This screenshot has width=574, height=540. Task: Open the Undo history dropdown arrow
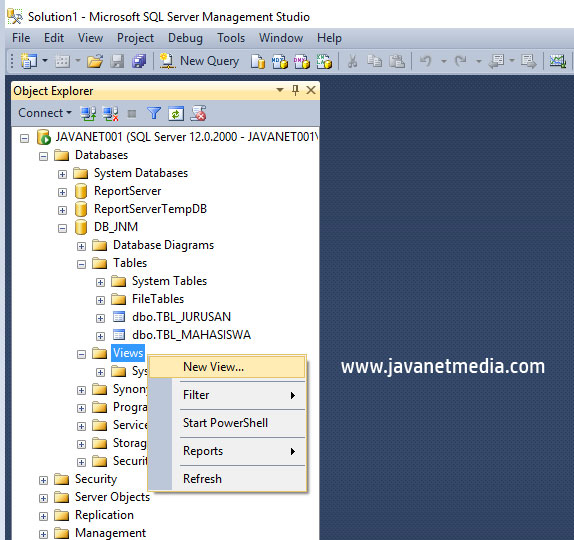tap(444, 61)
